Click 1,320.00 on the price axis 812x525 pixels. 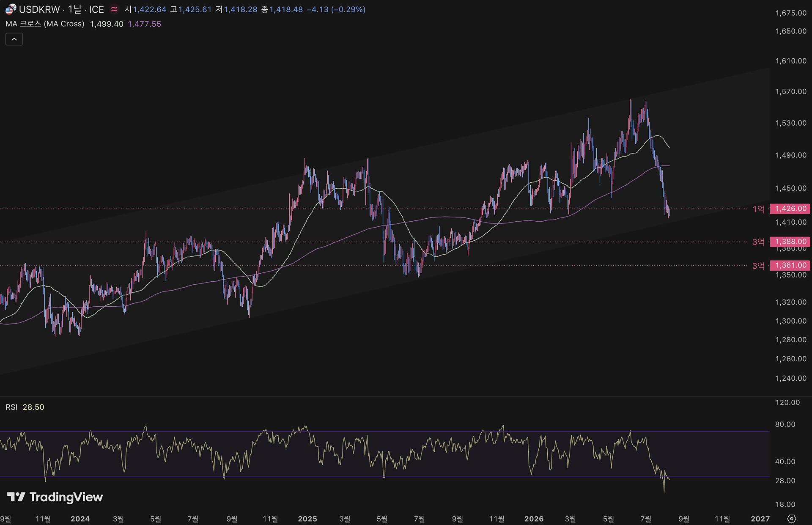(791, 302)
